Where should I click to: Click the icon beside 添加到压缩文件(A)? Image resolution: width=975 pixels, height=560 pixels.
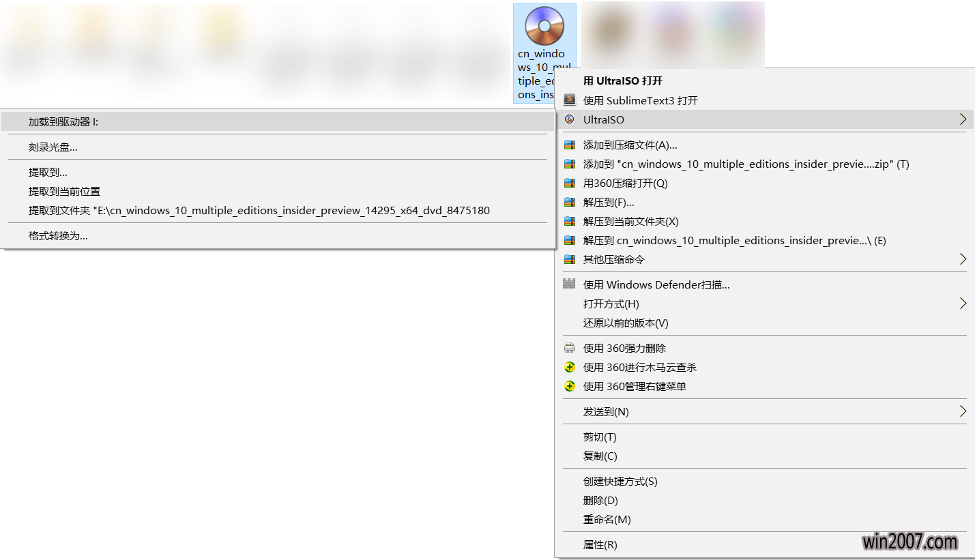[570, 145]
